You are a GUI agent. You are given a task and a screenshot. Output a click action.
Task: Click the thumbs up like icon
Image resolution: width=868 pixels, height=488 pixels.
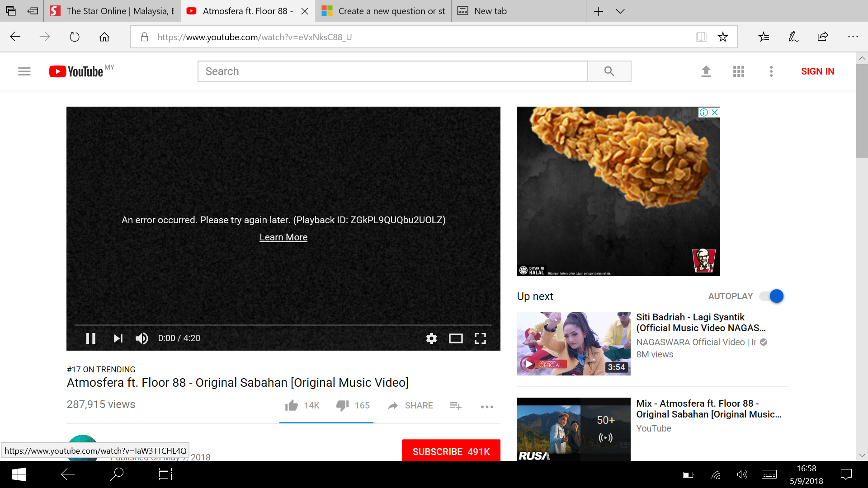[292, 405]
